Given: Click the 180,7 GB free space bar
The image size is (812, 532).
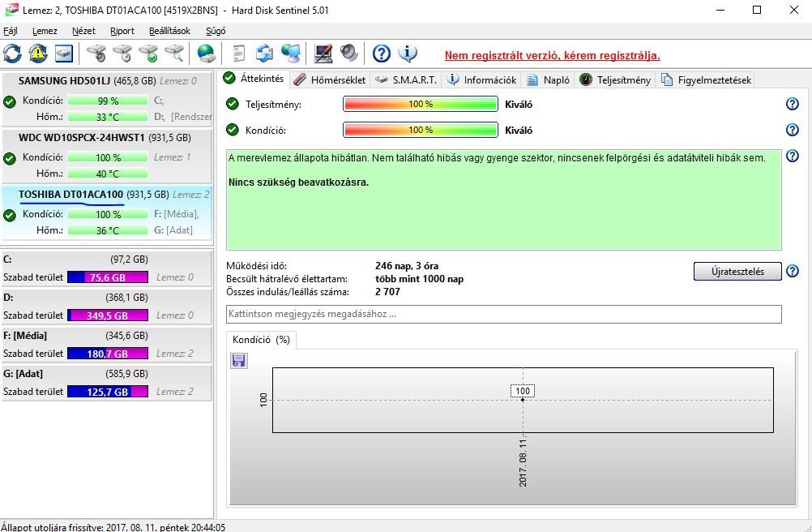Looking at the screenshot, I should click(108, 354).
